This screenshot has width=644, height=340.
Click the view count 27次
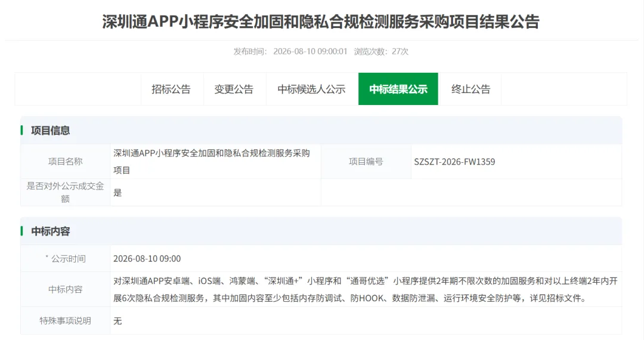400,51
